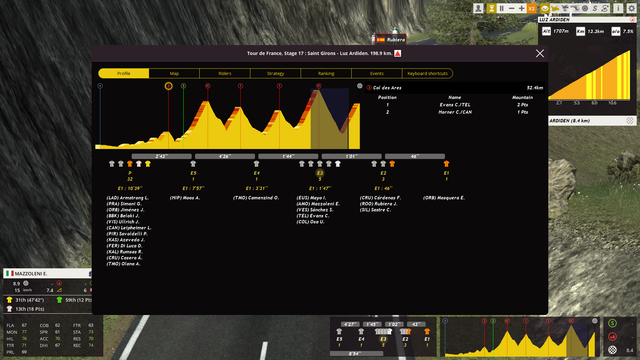The height and width of the screenshot is (360, 640).
Task: Select rider (TMO) Camenzind O.
Action: (256, 198)
